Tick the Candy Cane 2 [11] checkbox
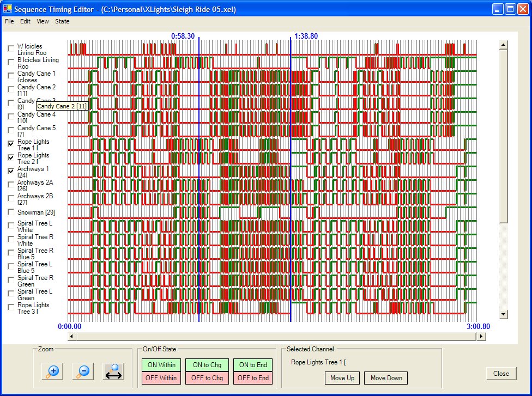 11,89
